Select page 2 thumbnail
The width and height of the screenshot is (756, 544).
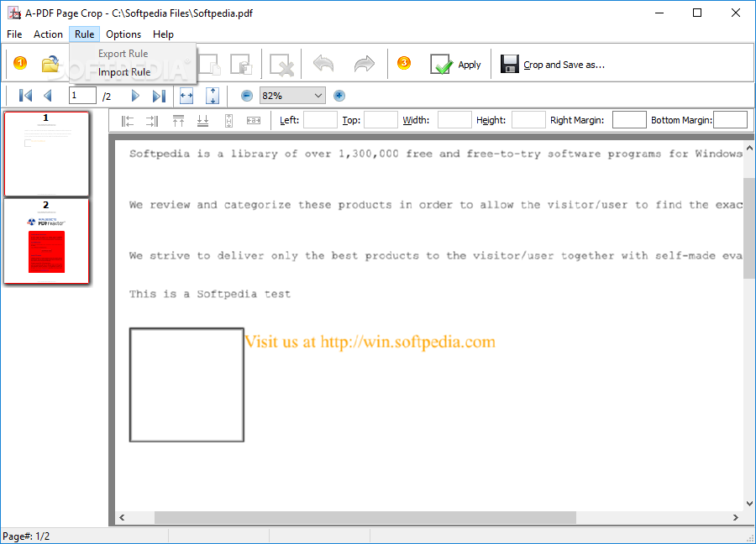pyautogui.click(x=47, y=242)
